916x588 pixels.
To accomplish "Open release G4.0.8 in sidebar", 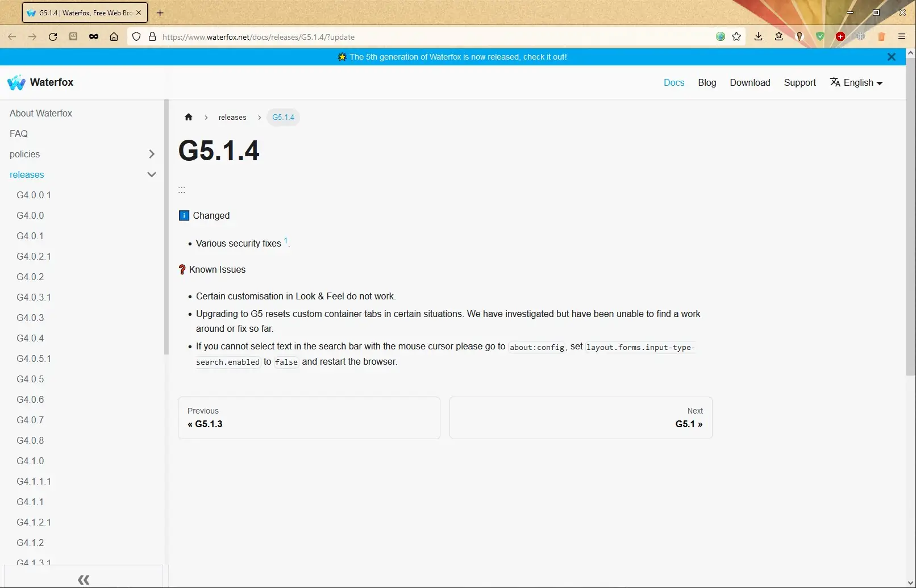I will coord(30,440).
